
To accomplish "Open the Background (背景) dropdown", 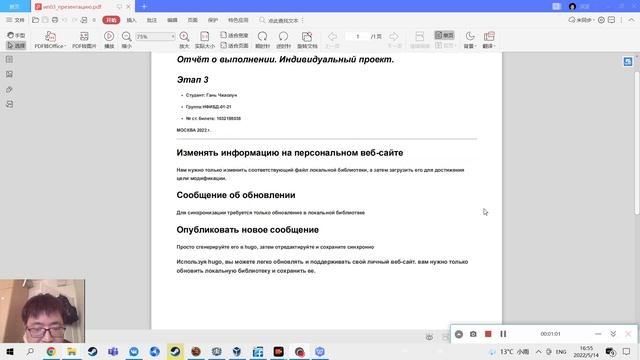I will (x=470, y=40).
